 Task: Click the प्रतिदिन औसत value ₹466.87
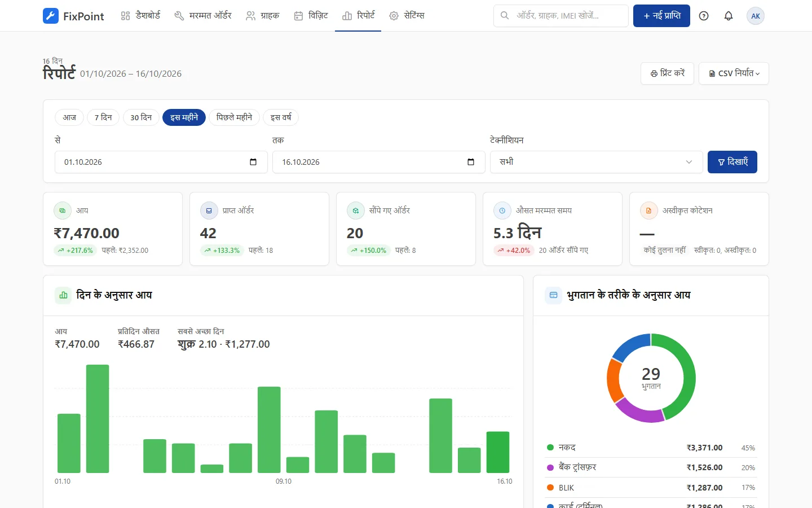point(136,344)
